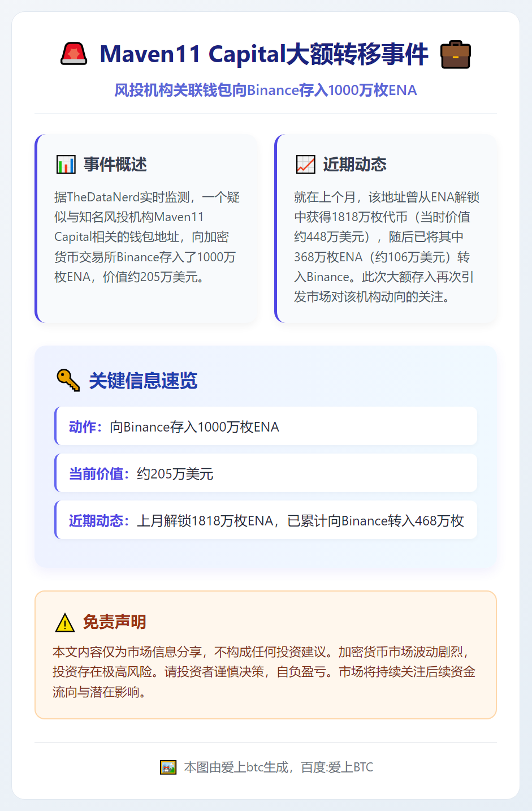Click the key icon beside 关键信息速览
The height and width of the screenshot is (811, 532).
click(x=68, y=380)
